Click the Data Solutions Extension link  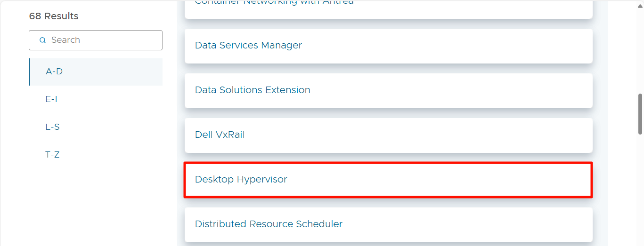point(253,90)
